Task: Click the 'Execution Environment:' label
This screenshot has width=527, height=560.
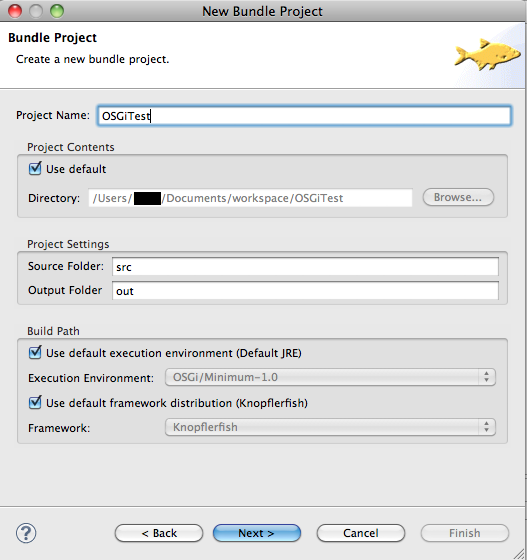Action: (x=91, y=378)
